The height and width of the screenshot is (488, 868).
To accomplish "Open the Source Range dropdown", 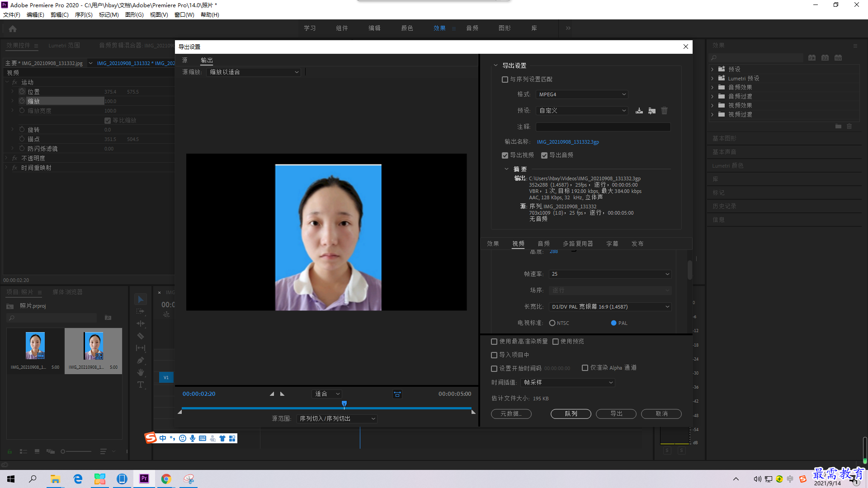I will coord(337,419).
